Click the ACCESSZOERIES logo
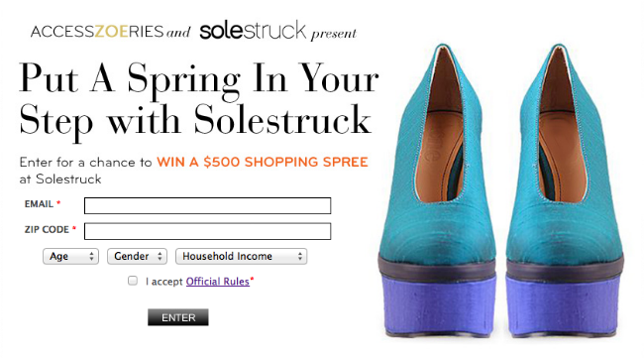 [97, 32]
